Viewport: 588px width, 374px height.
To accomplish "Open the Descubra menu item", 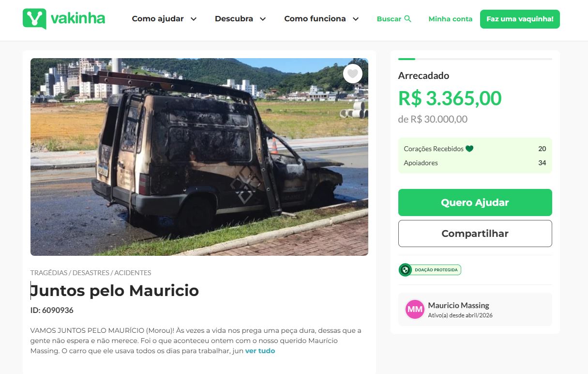I will [234, 19].
